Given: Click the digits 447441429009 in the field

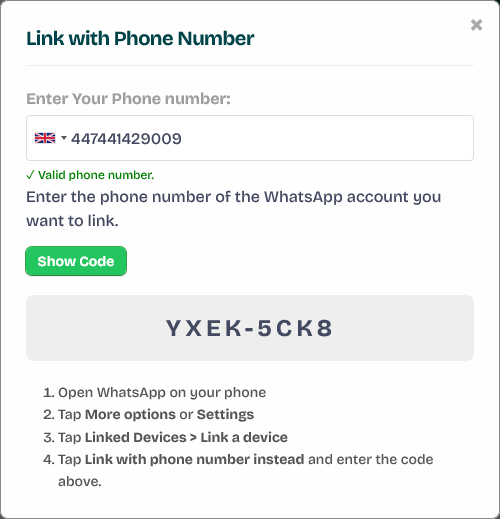Looking at the screenshot, I should (x=126, y=139).
